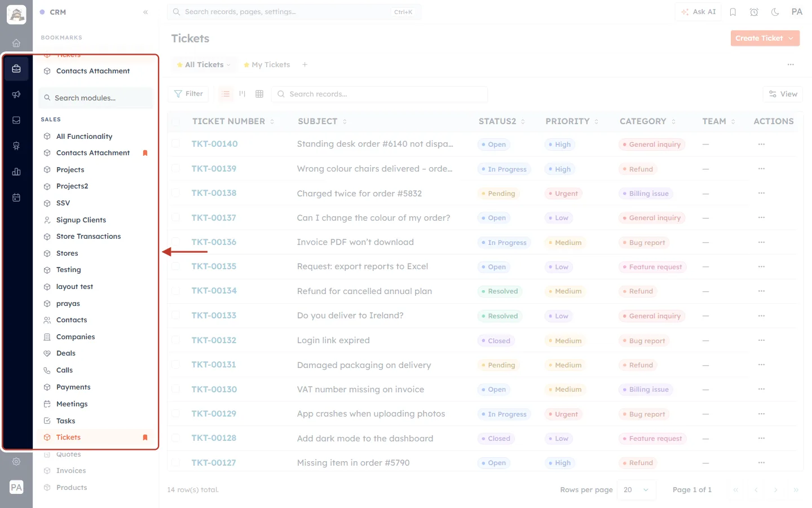Switch to the list view icon
Image resolution: width=812 pixels, height=508 pixels.
(226, 94)
